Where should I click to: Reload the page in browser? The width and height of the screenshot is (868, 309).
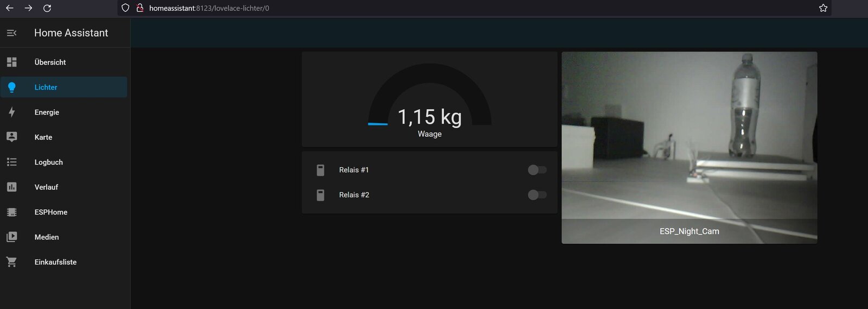(x=47, y=8)
